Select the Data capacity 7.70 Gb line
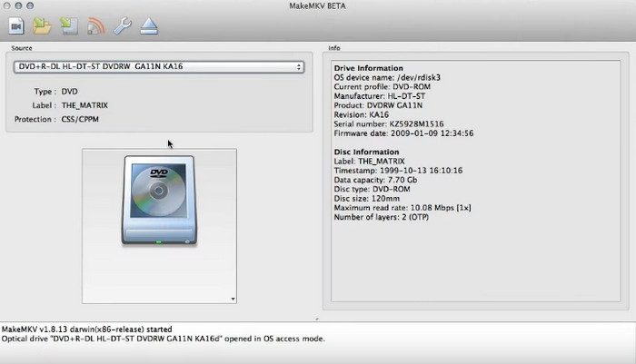 tap(375, 180)
